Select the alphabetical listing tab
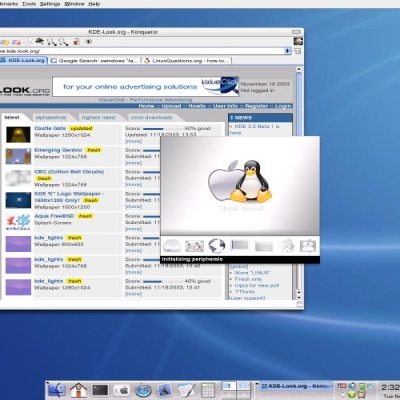Viewport: 400px width, 400px height. [x=51, y=117]
